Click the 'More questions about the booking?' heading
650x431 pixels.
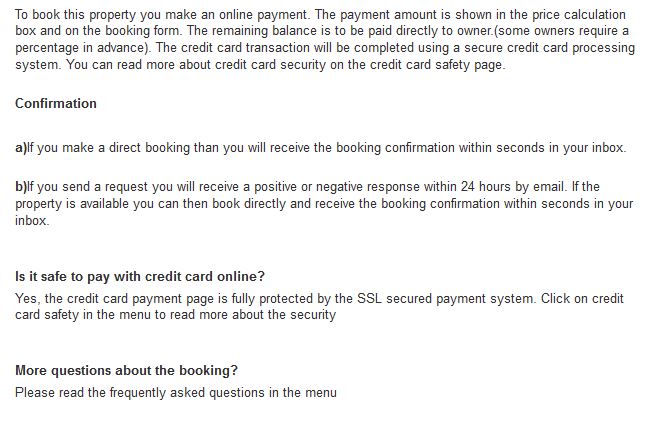(x=126, y=370)
